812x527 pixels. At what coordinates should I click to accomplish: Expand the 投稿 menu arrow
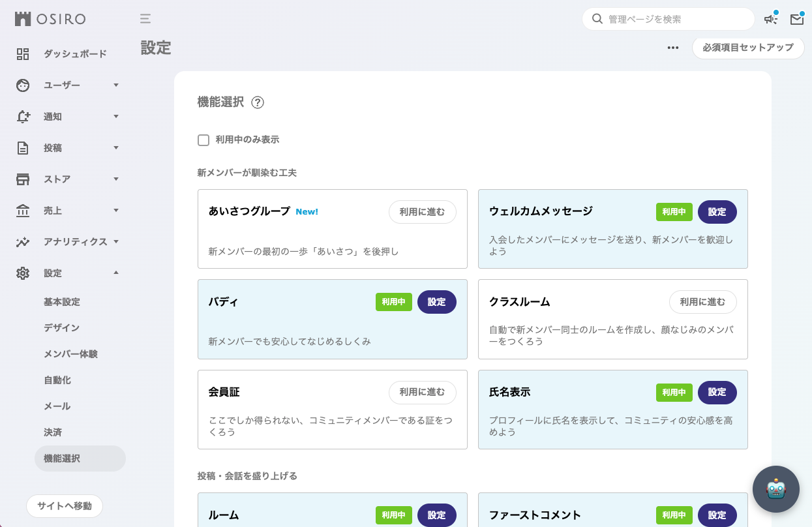click(x=116, y=147)
